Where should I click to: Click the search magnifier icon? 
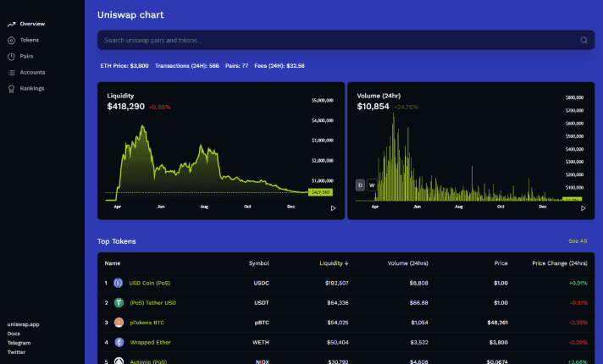pyautogui.click(x=584, y=40)
